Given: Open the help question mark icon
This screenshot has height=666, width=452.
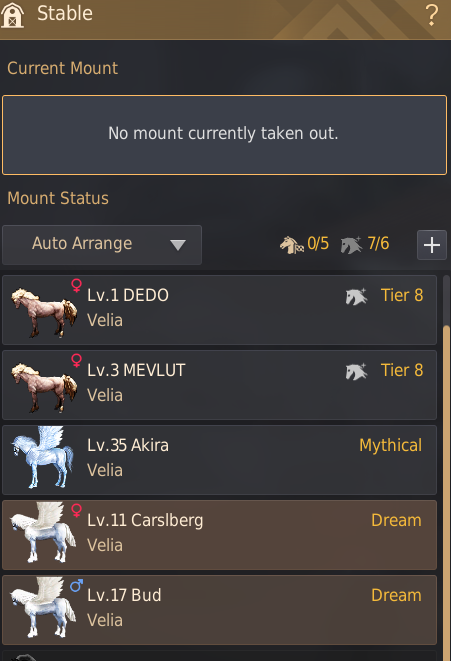Looking at the screenshot, I should click(432, 15).
